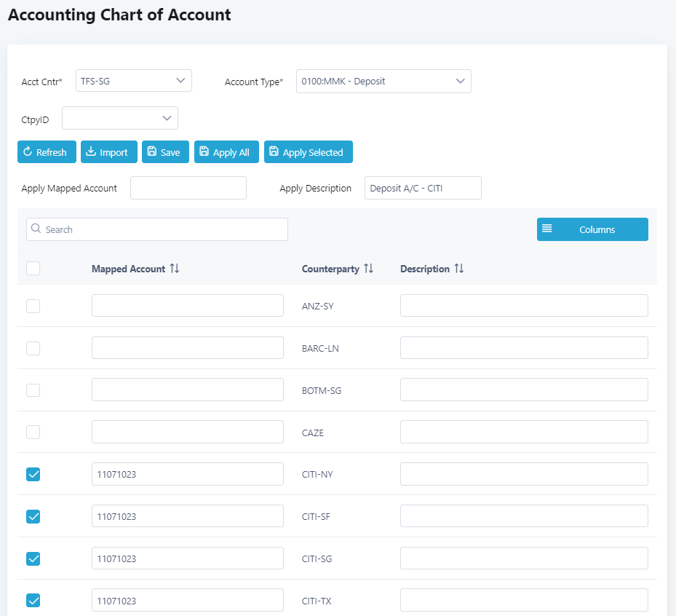The width and height of the screenshot is (676, 616).
Task: Focus the Apply Description field
Action: tap(423, 188)
